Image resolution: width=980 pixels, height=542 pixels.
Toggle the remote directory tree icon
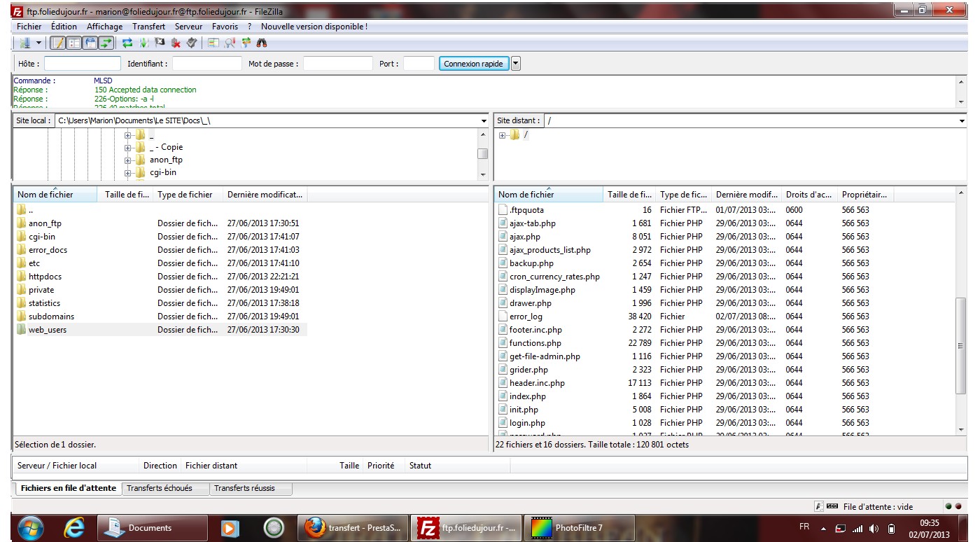tap(90, 43)
